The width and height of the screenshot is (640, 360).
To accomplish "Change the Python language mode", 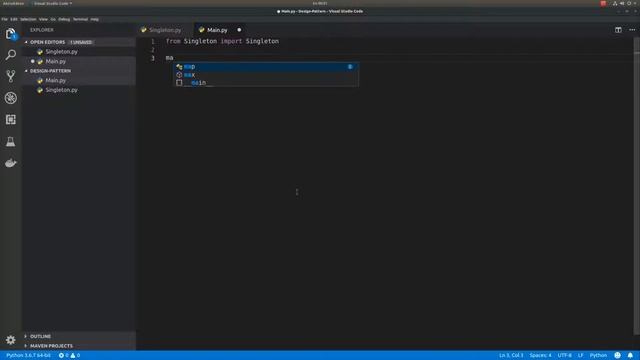I will pos(598,355).
